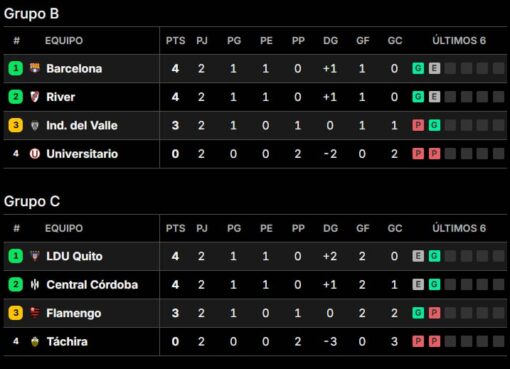The image size is (510, 369).
Task: Click the Flamengo crest icon
Action: [35, 313]
